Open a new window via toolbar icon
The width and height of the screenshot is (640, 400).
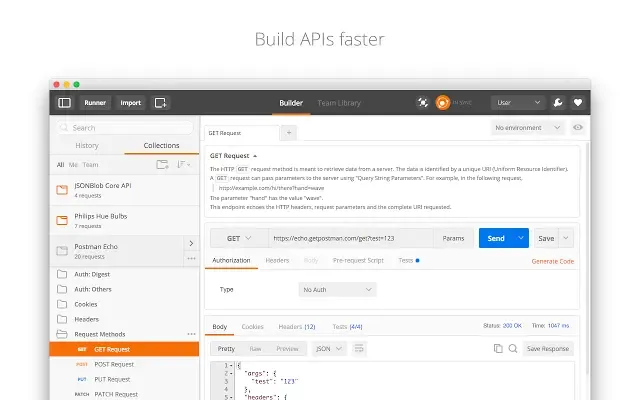[160, 103]
